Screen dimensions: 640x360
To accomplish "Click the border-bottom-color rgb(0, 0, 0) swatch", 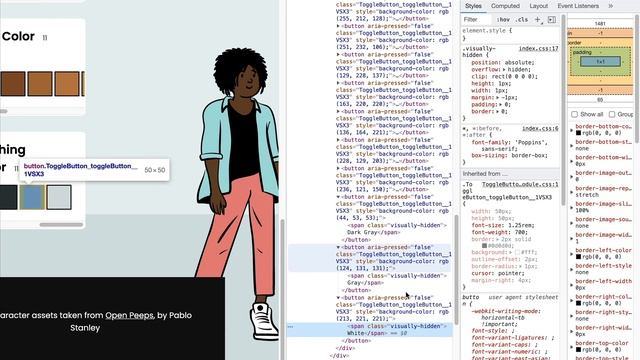I will [578, 133].
